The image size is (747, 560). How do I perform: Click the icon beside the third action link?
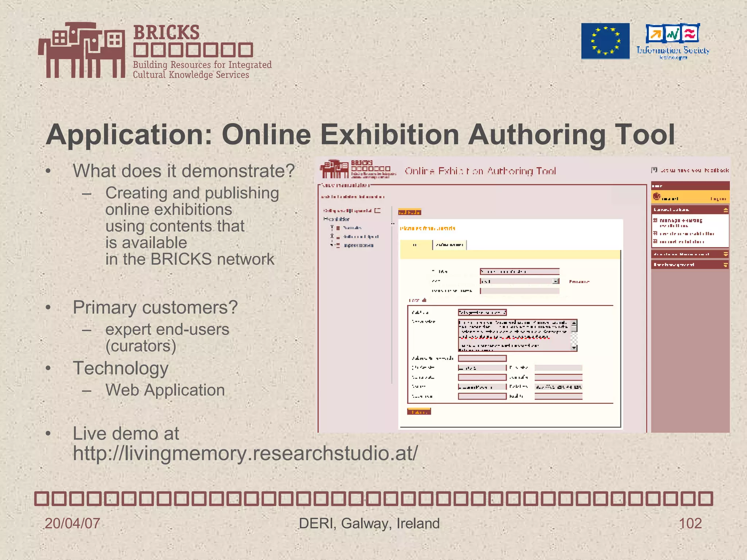(x=655, y=241)
